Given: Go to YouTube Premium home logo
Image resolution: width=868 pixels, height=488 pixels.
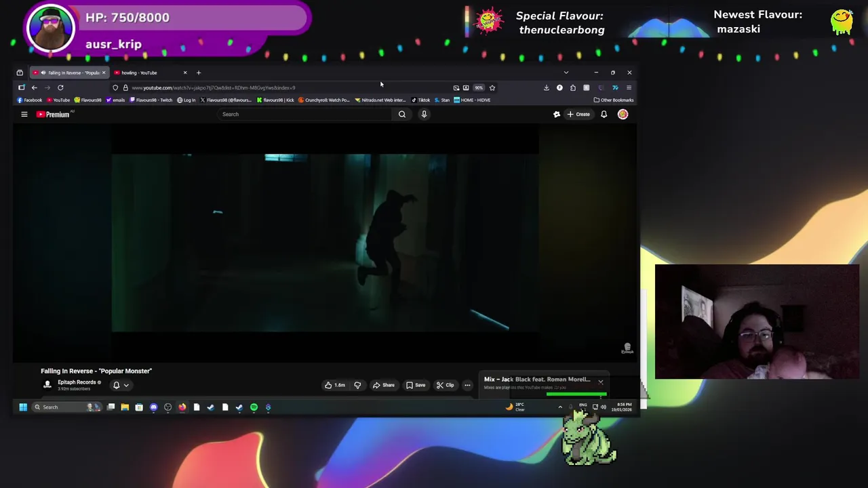Looking at the screenshot, I should tap(53, 115).
